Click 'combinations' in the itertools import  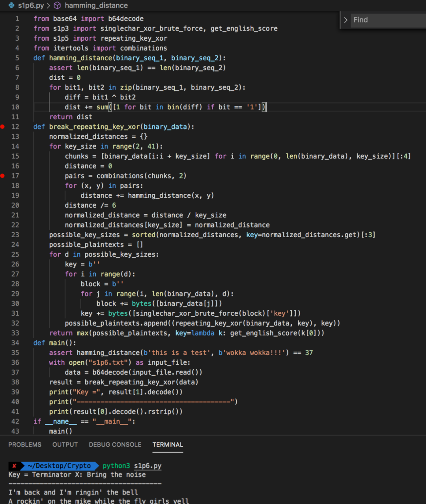(x=144, y=48)
